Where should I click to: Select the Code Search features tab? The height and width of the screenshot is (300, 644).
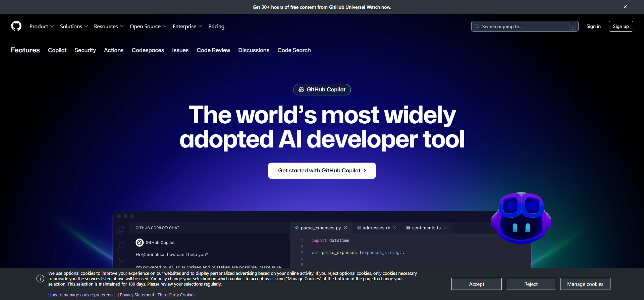[x=294, y=50]
